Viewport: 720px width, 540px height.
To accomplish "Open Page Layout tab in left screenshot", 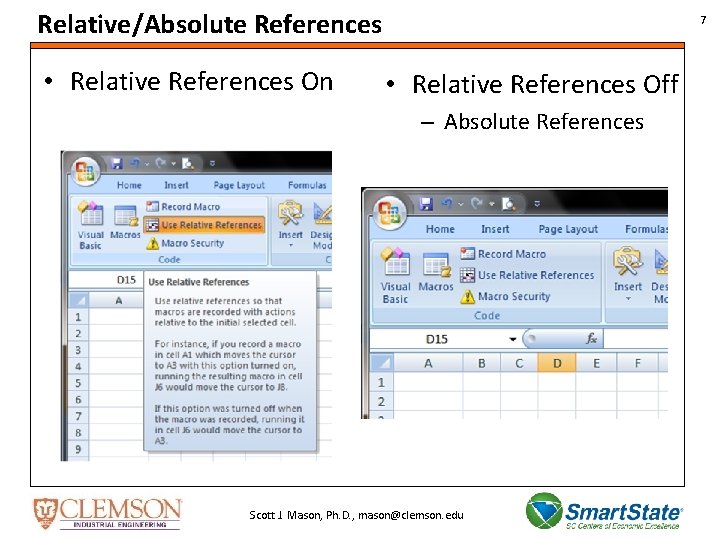I will (x=239, y=185).
